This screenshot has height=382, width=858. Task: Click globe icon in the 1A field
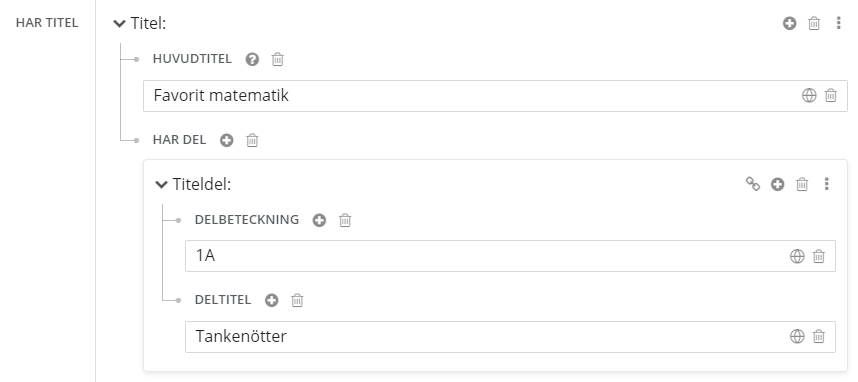[x=797, y=256]
